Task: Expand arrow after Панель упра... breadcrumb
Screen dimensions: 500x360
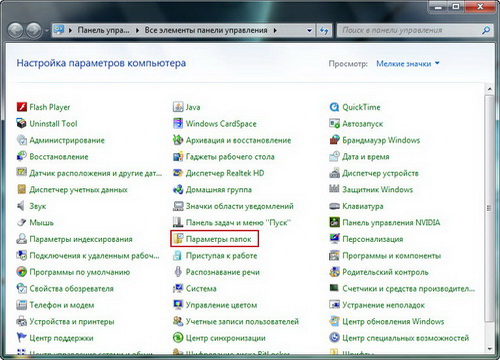Action: point(137,30)
